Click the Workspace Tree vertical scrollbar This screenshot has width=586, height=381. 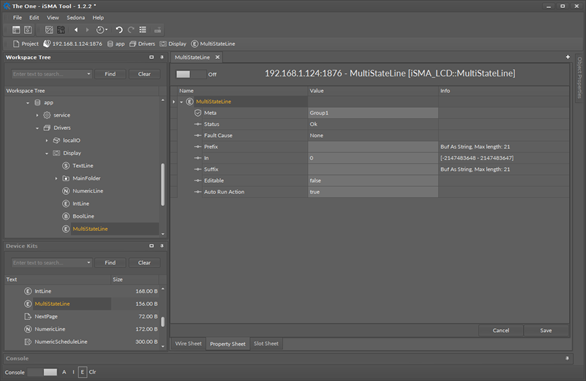point(163,185)
